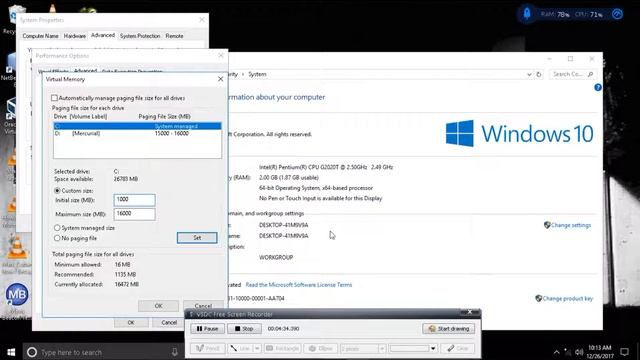Open Hardware tab in System Properties
This screenshot has width=640, height=360.
[x=75, y=36]
